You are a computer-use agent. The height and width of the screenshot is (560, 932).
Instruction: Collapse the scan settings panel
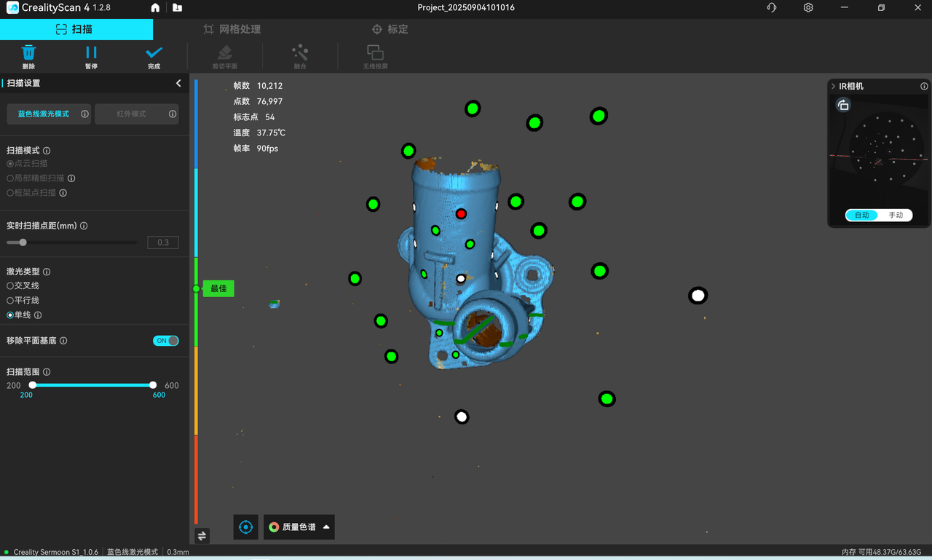click(x=178, y=84)
